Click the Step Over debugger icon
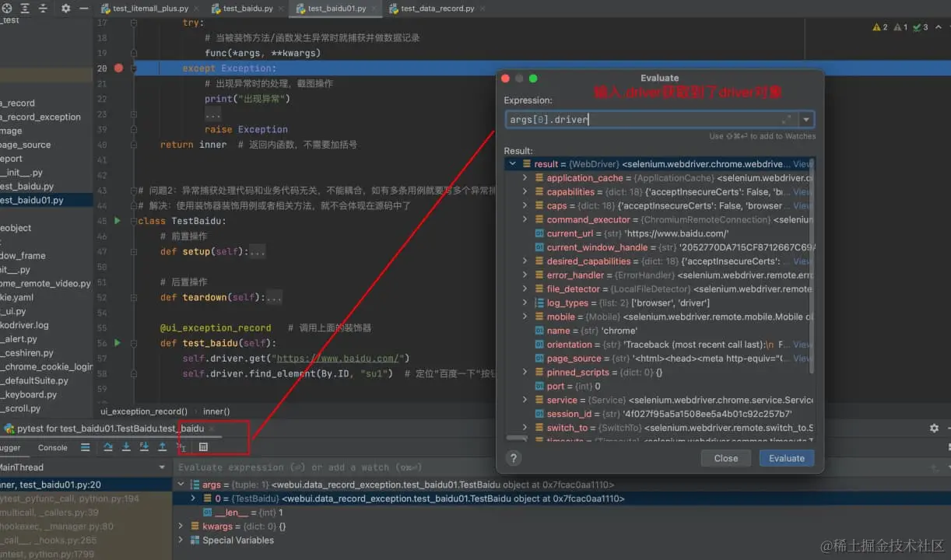951x560 pixels. (108, 447)
